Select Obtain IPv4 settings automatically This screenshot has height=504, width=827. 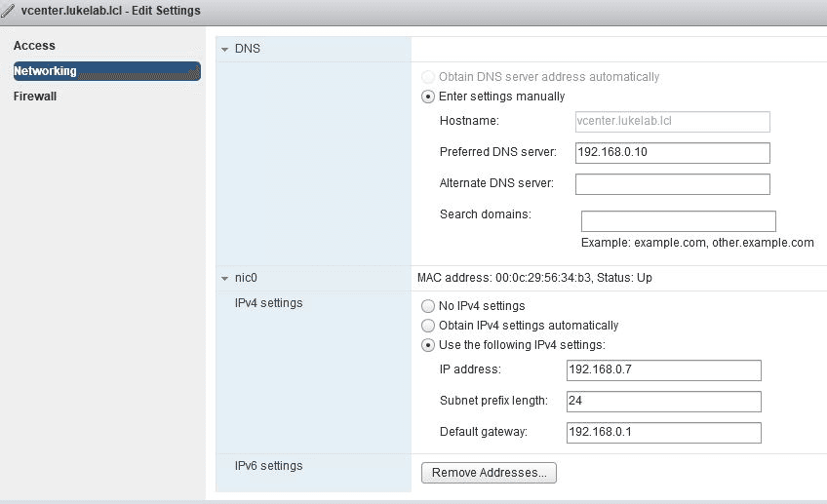pos(428,326)
